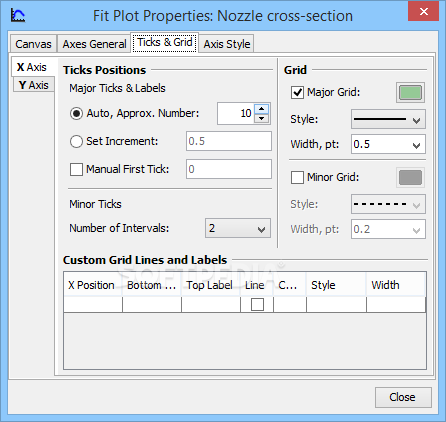Open the Axes General tab

tap(94, 44)
